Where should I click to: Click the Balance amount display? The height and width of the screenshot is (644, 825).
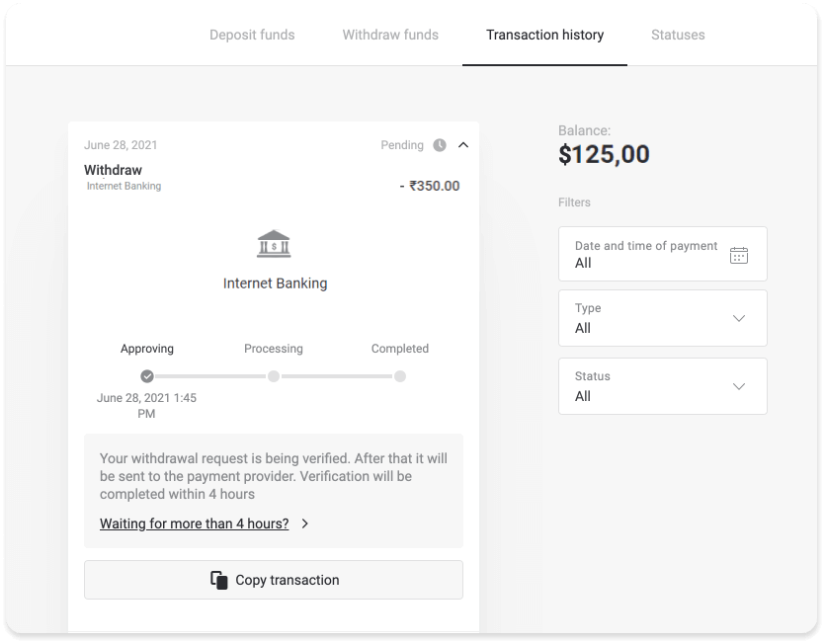coord(602,154)
